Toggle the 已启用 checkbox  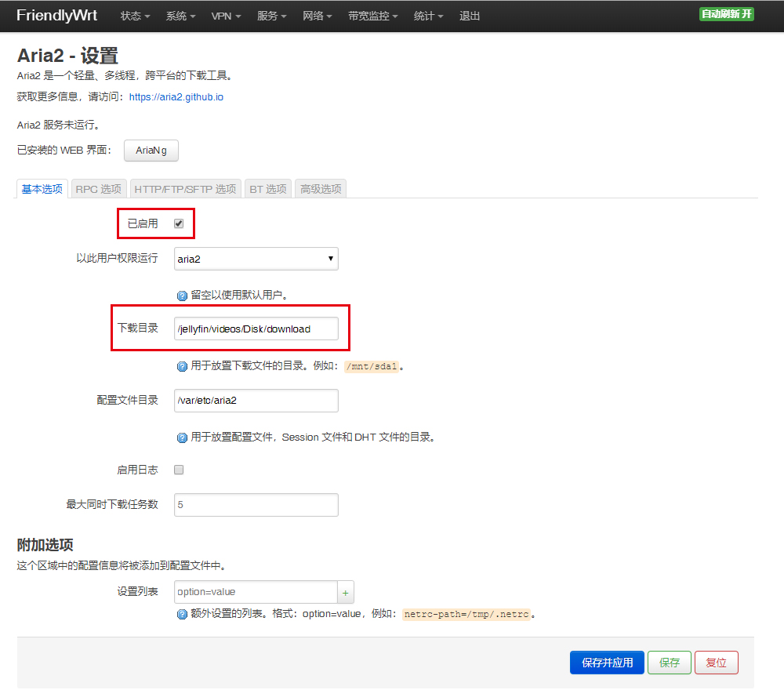click(179, 223)
